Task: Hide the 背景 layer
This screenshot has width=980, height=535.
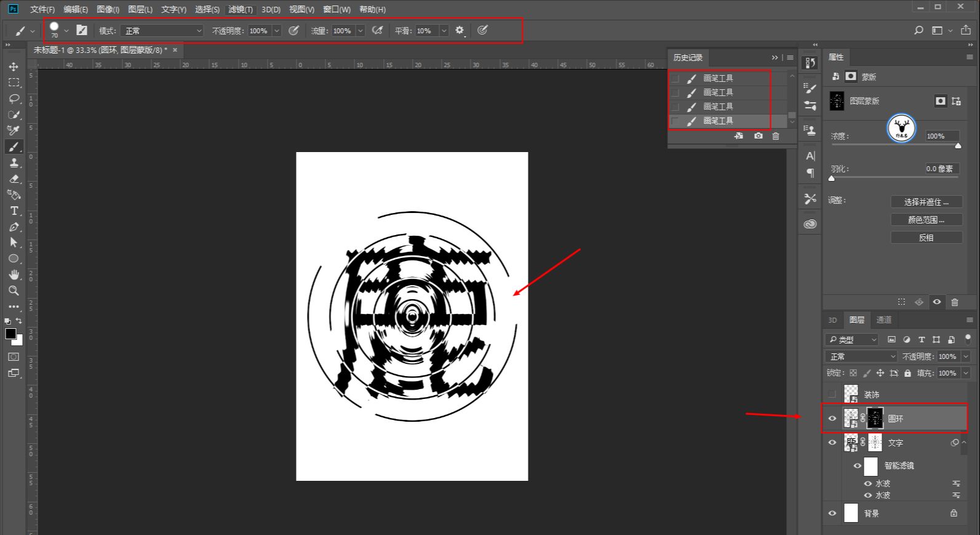Action: (832, 513)
